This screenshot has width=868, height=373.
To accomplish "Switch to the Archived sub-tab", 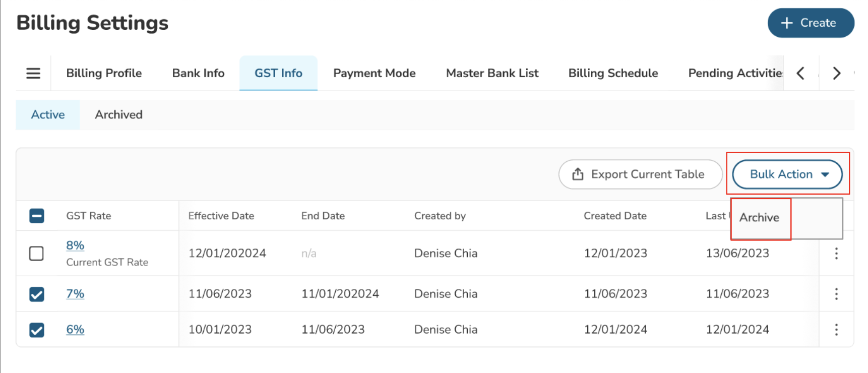I will [x=118, y=115].
